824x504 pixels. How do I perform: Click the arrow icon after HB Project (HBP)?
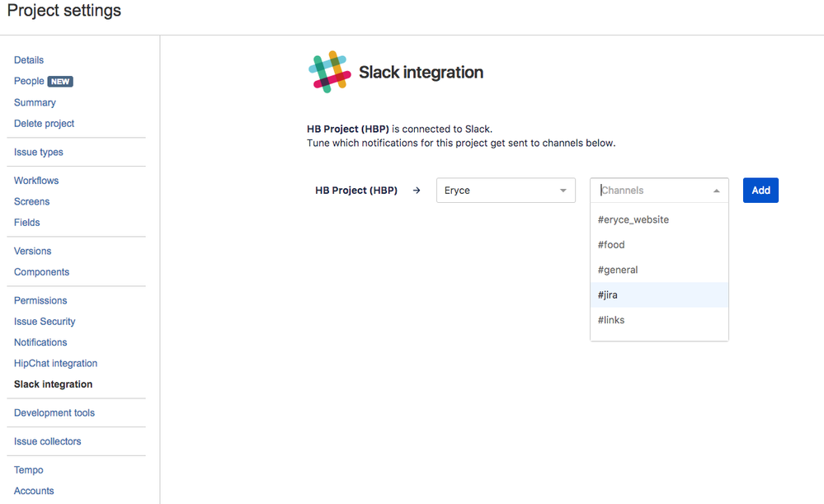[x=417, y=191]
